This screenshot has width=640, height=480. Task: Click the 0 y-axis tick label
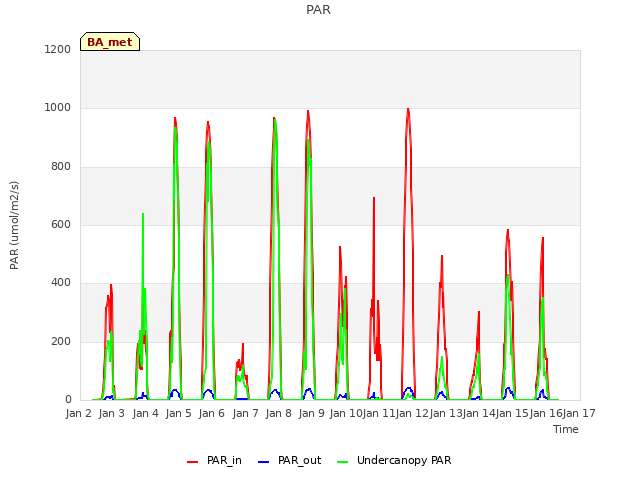(x=68, y=400)
